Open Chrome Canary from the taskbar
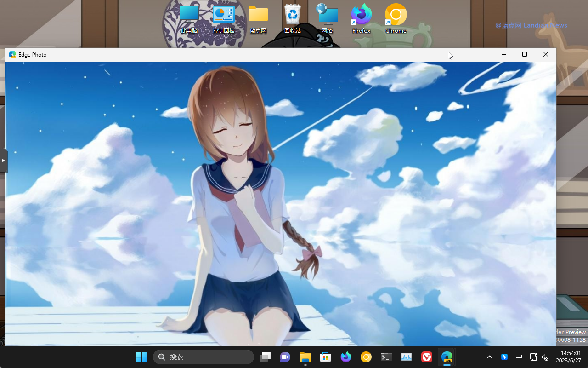 [366, 357]
